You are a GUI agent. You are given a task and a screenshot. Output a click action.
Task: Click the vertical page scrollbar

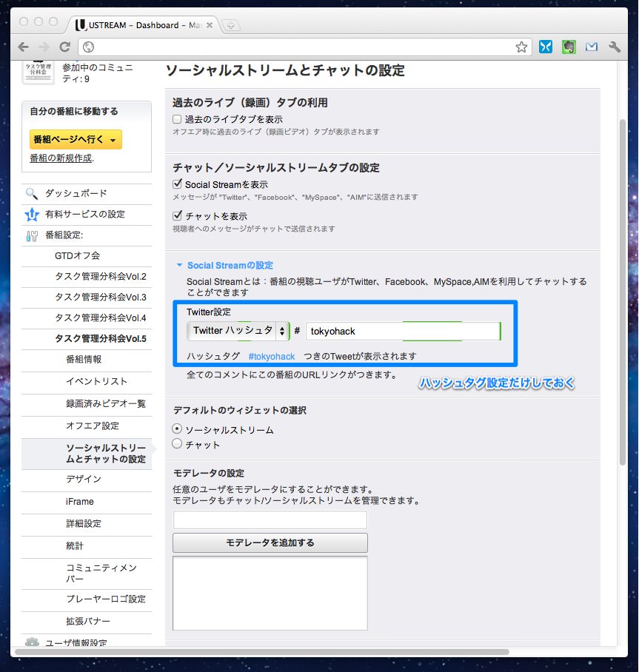coord(623,292)
